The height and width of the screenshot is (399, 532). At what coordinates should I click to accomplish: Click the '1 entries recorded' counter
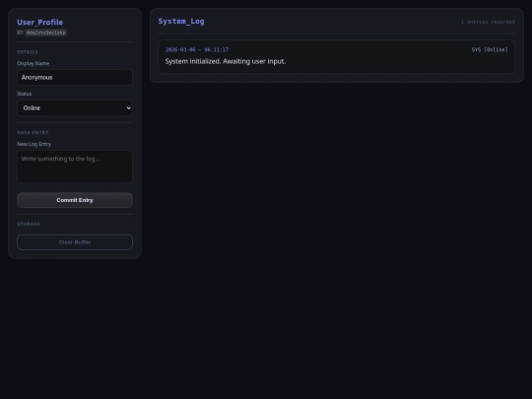488,22
